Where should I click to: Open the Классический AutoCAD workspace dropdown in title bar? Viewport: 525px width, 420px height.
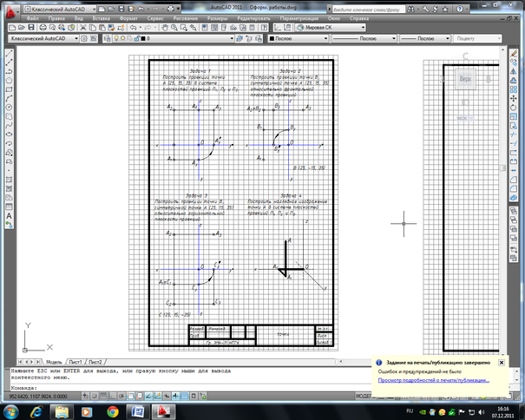(60, 9)
